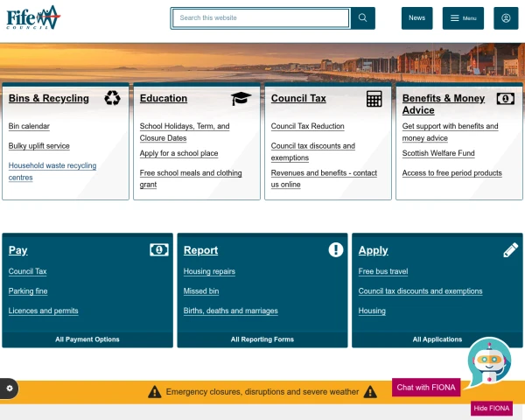525x420 pixels.
Task: Click Hide FIONA button
Action: [492, 409]
